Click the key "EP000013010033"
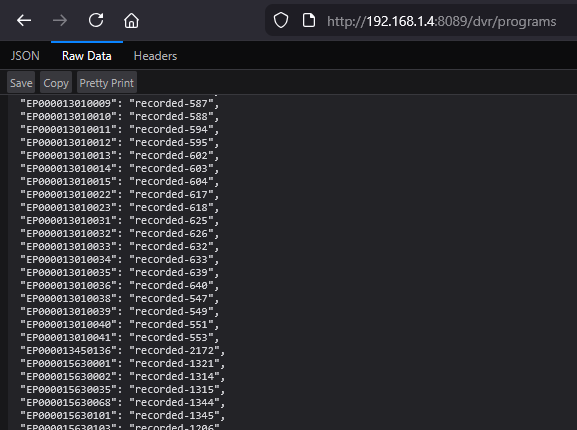The height and width of the screenshot is (430, 577). 68,246
